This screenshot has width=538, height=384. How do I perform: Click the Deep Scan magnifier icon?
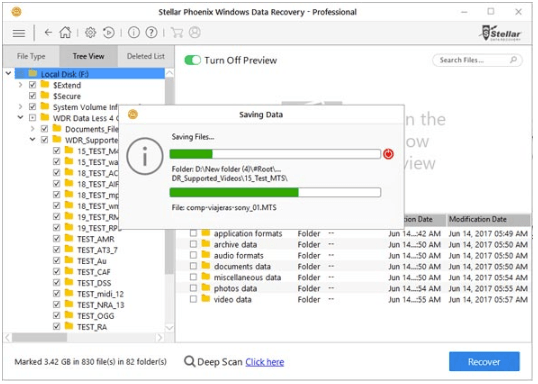pyautogui.click(x=189, y=361)
